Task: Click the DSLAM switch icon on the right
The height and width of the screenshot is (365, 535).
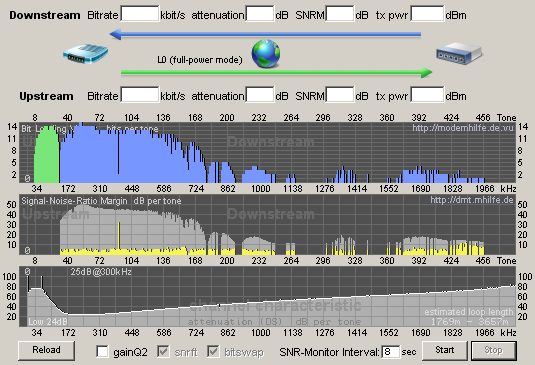Action: click(459, 54)
